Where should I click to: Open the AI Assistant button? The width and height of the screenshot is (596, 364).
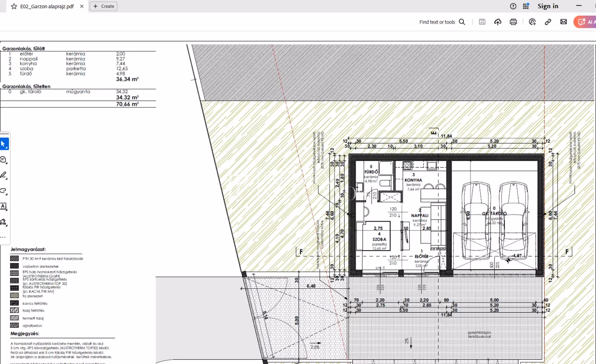point(585,22)
